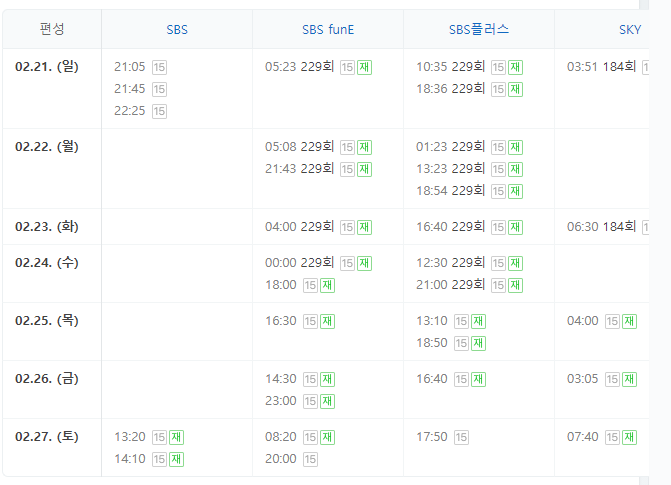
Task: Click the 15 rating icon beside 17:50
Action: pyautogui.click(x=461, y=437)
